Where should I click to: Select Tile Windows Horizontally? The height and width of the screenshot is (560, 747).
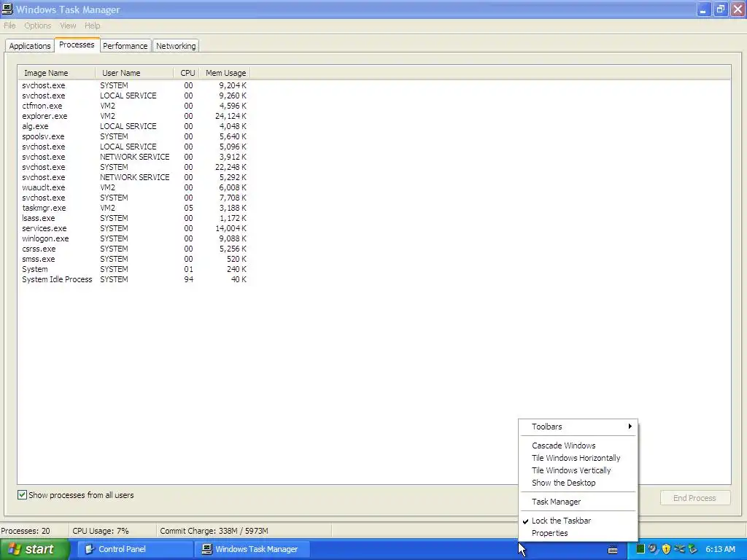click(578, 458)
